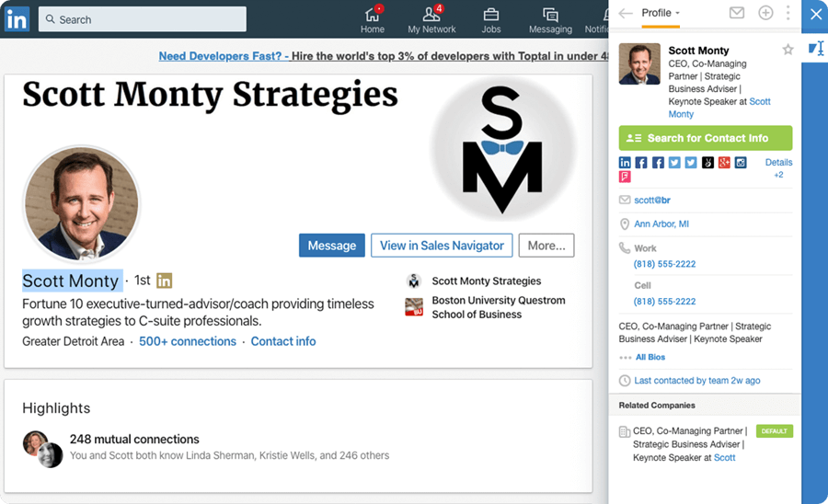Click the Scott Monty Strategies company icon
Viewport: 828px width, 504px height.
(414, 281)
